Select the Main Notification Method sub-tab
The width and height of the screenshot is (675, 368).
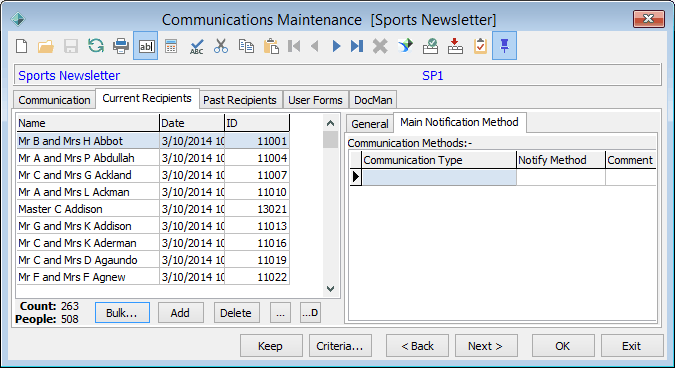coord(459,122)
